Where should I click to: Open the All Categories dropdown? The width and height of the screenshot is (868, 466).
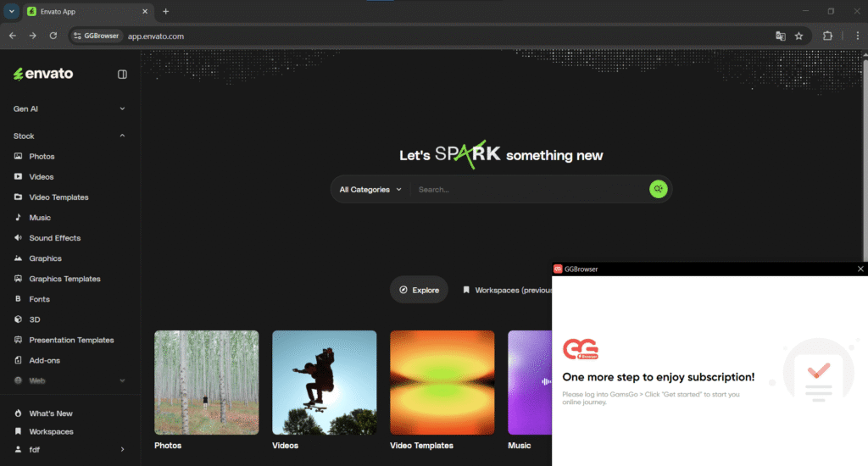(x=370, y=189)
